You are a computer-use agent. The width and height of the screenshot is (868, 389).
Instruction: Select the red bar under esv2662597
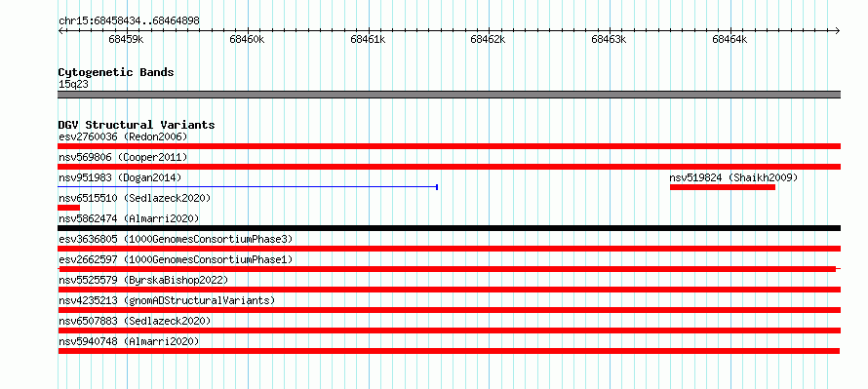449,269
